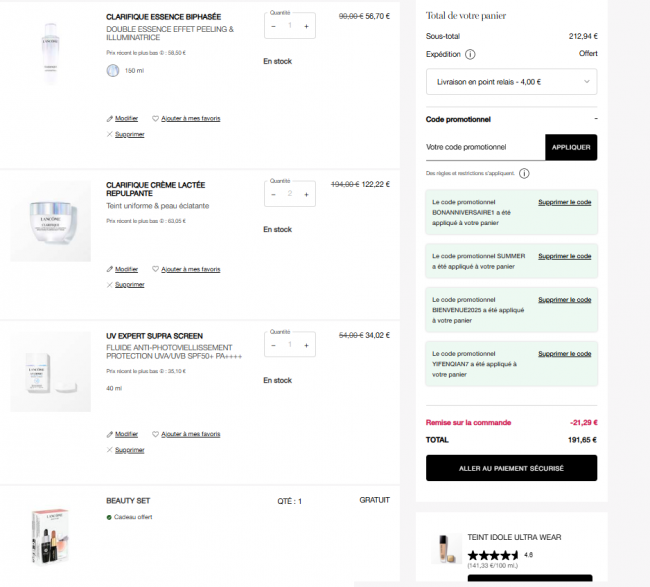Increase quantity of Clarifique Crème Lactée Repulpante
This screenshot has height=587, width=650.
coord(306,194)
